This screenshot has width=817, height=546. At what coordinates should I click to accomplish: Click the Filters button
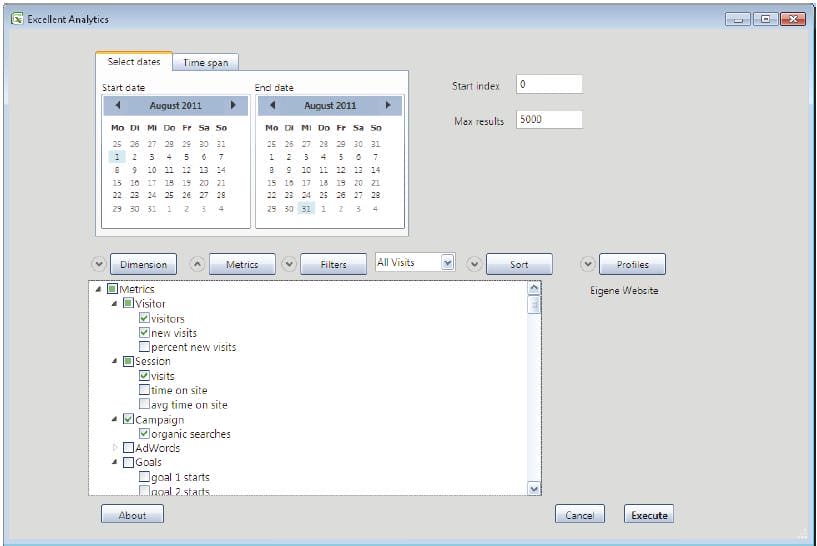click(x=333, y=264)
